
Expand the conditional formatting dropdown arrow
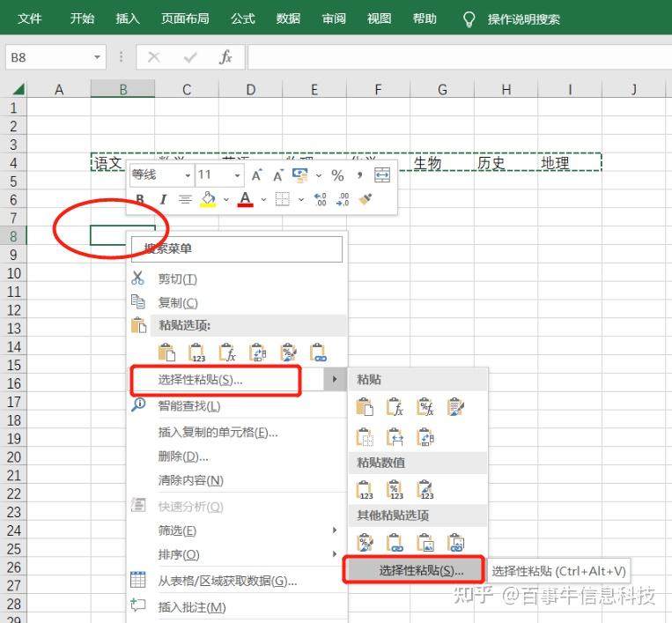click(x=319, y=175)
